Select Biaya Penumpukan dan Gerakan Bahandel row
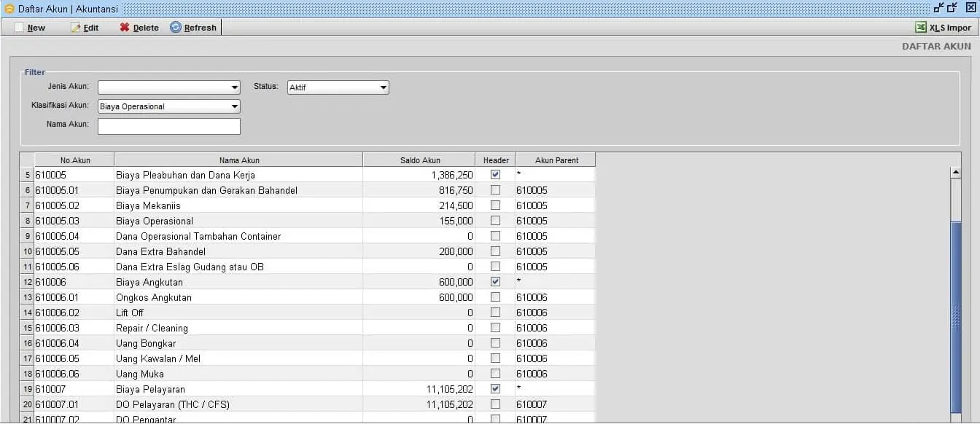The image size is (980, 424). 307,190
